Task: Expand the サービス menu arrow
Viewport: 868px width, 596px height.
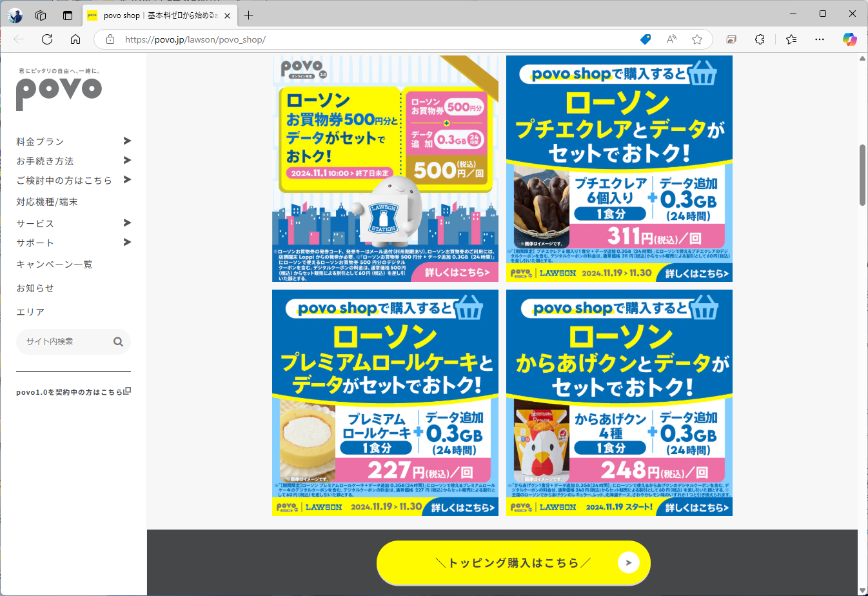Action: coord(127,223)
